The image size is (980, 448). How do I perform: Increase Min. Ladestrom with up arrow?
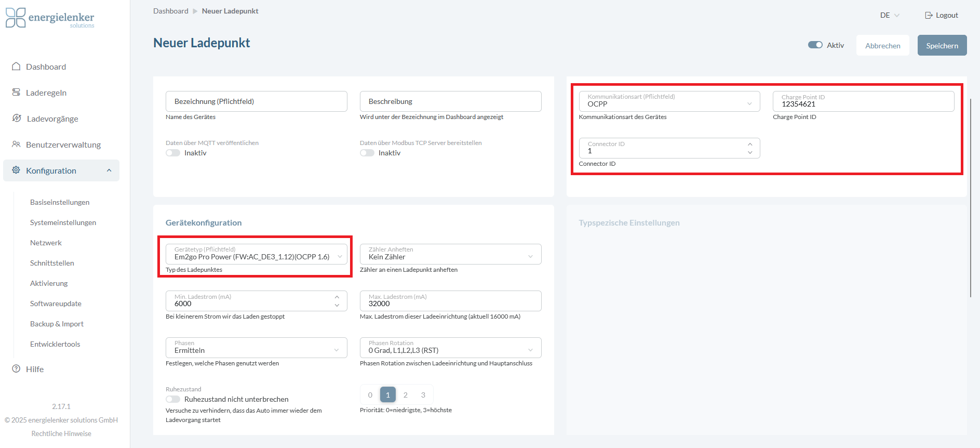click(x=337, y=297)
